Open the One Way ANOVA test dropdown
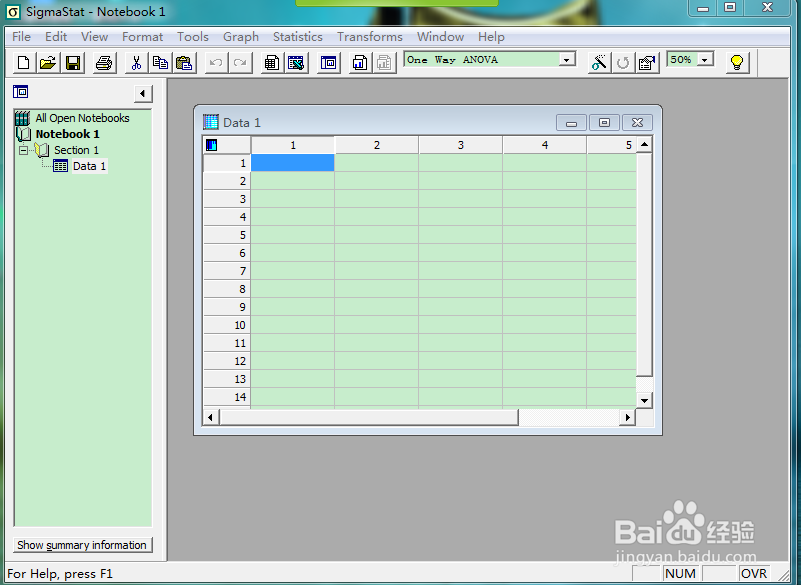This screenshot has height=585, width=801. click(566, 60)
